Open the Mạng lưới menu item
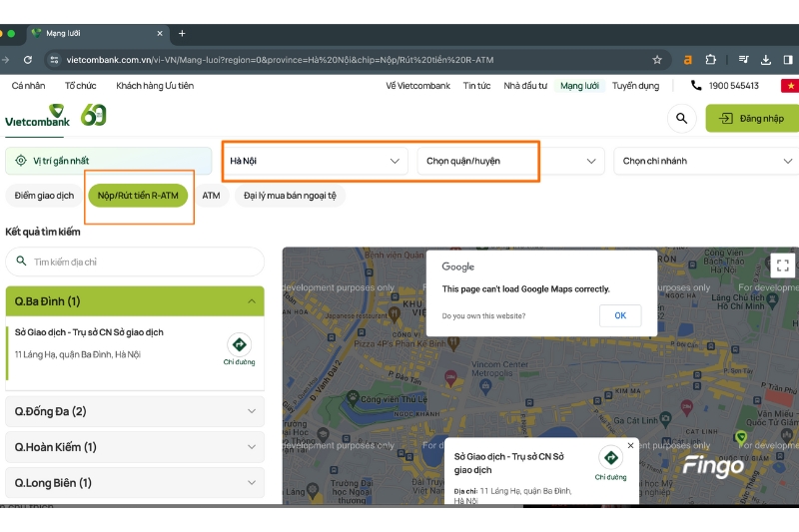 pyautogui.click(x=579, y=86)
